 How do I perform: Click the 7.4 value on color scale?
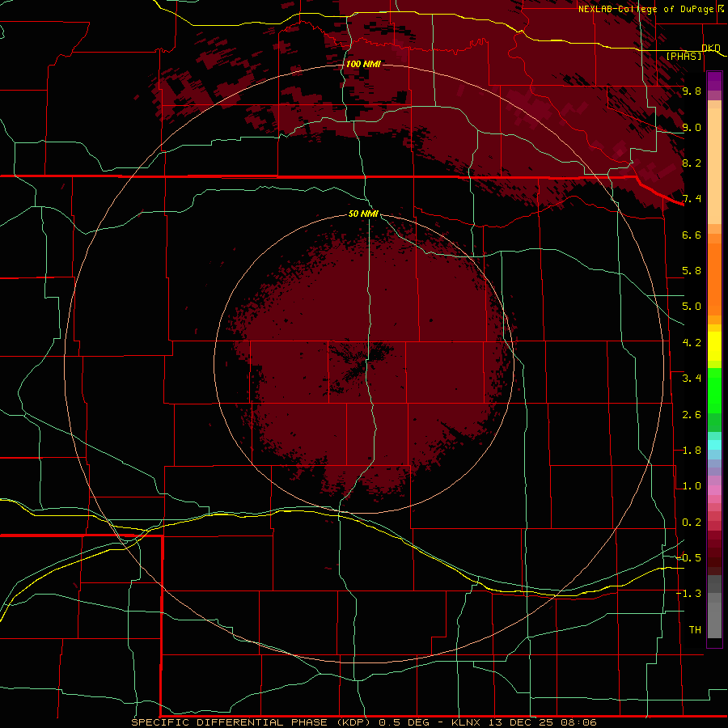pyautogui.click(x=692, y=199)
